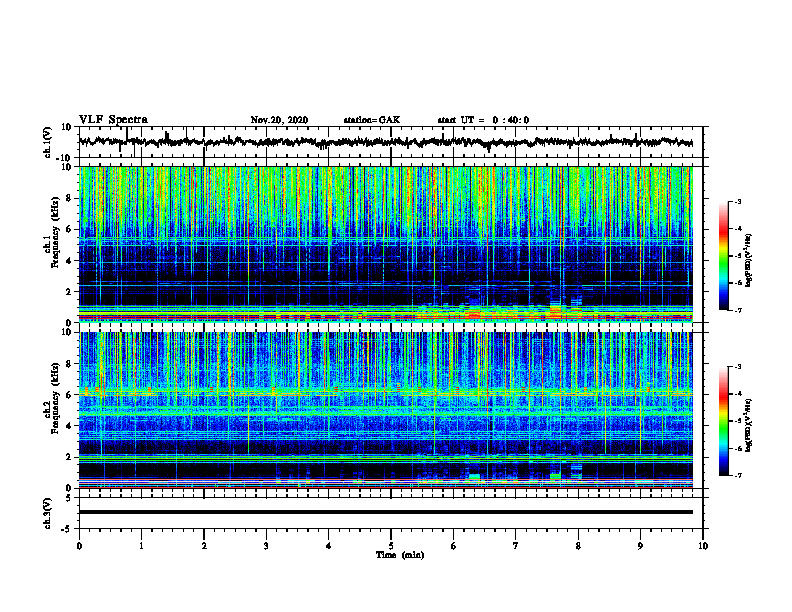Select the "start UT = 0 : 40: 0" text
Screen dimensions: 792x612
[483, 120]
